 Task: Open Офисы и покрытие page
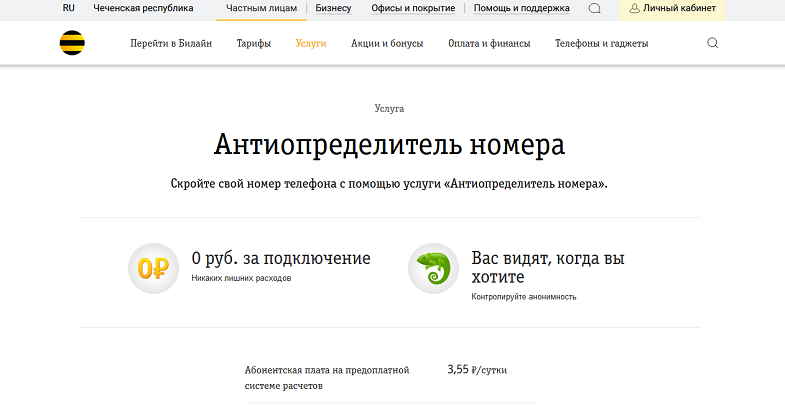coord(413,8)
